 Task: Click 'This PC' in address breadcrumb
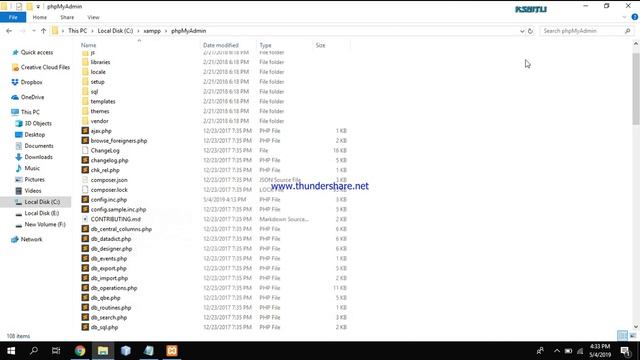(x=78, y=31)
